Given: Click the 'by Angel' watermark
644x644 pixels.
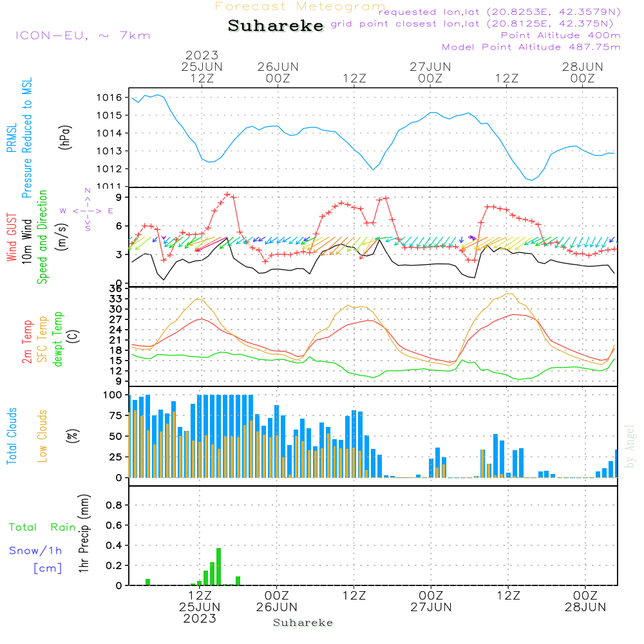Looking at the screenshot, I should (x=630, y=446).
